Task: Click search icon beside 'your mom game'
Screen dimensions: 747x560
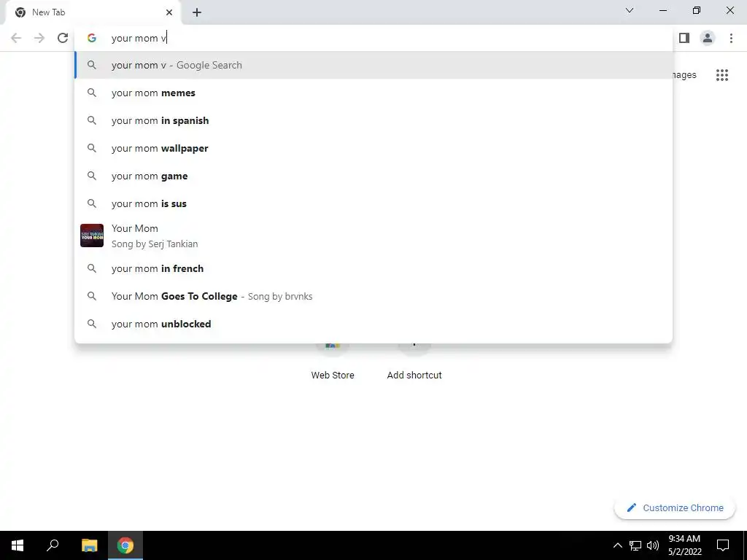Action: 92,176
